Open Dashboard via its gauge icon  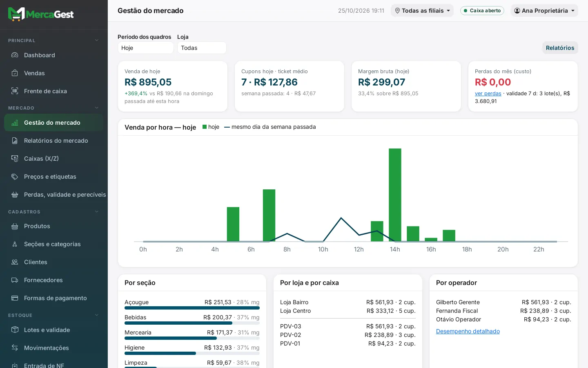15,55
